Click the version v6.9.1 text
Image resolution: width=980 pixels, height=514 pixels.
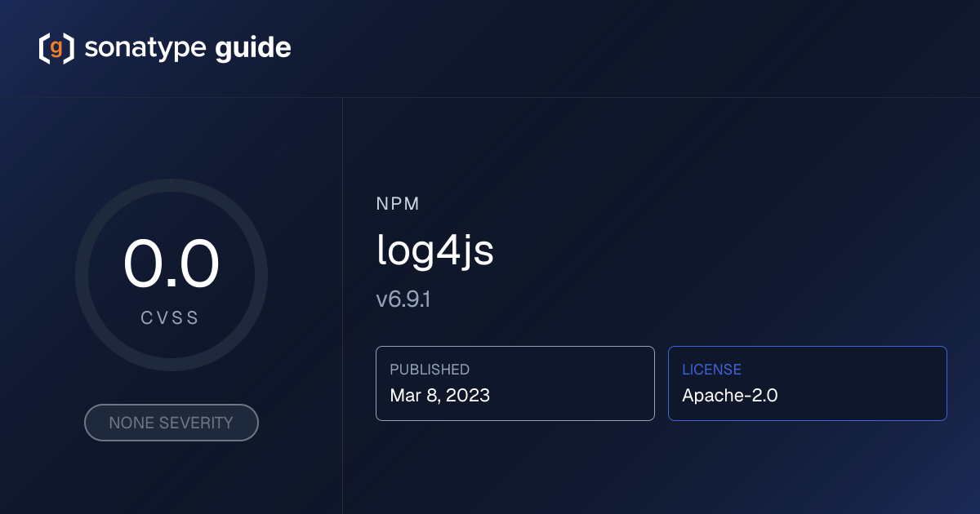403,300
